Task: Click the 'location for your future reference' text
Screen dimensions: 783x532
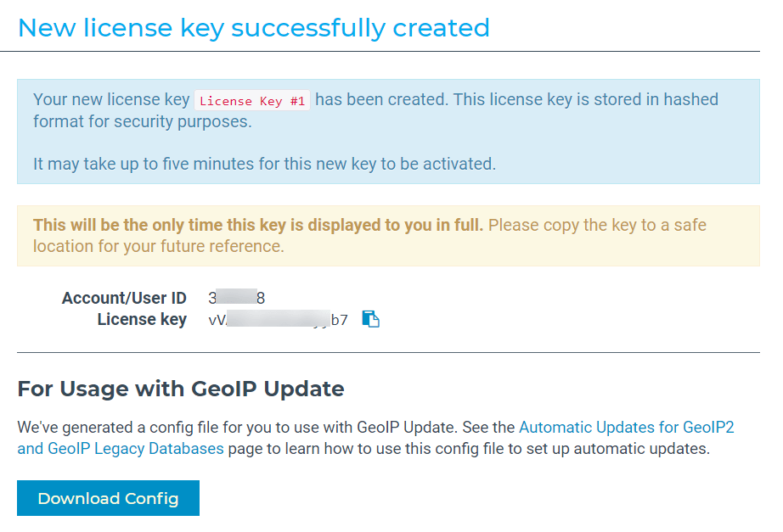Action: (158, 246)
